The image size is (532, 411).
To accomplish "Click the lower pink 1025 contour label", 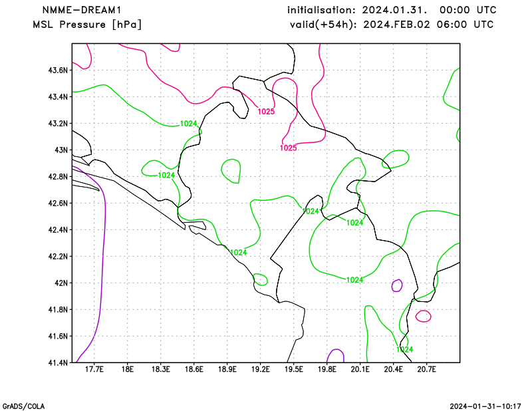I will coord(289,148).
